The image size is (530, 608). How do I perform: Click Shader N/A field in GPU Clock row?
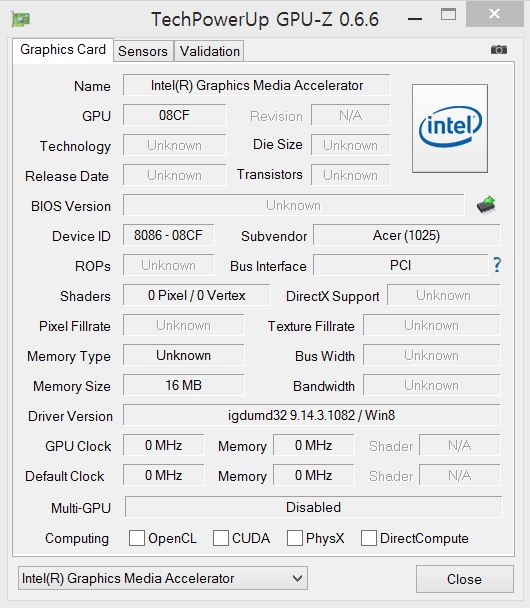(x=460, y=445)
